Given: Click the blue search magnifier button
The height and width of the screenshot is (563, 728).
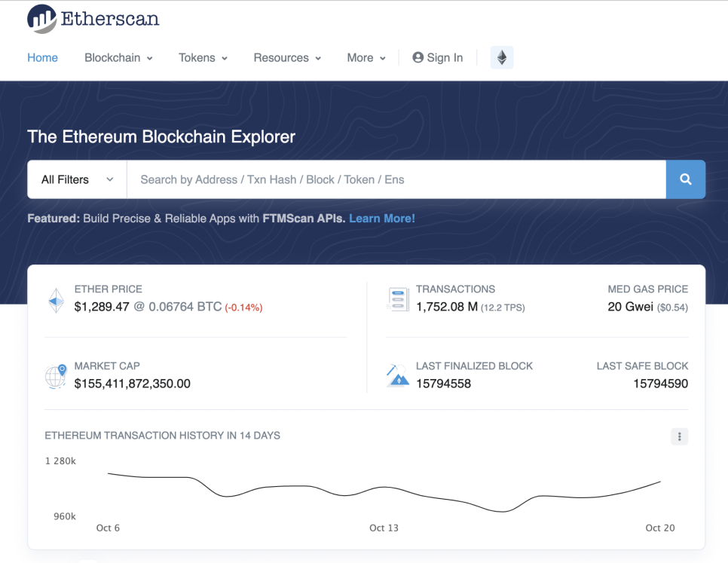Looking at the screenshot, I should pos(686,179).
